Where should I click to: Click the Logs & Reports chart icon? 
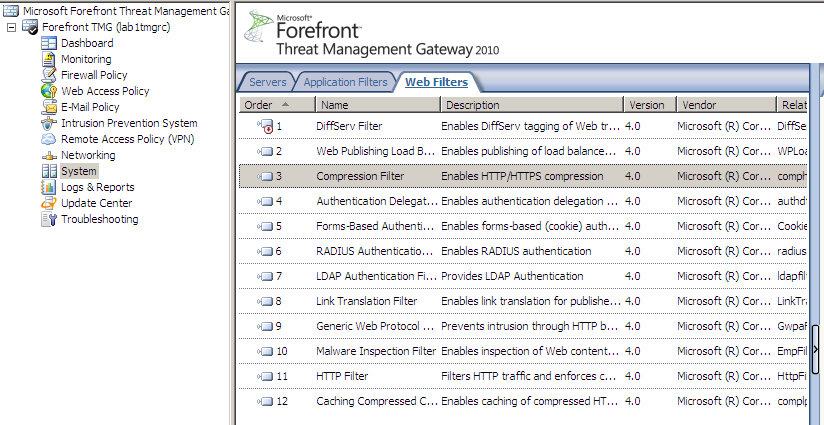[x=49, y=187]
